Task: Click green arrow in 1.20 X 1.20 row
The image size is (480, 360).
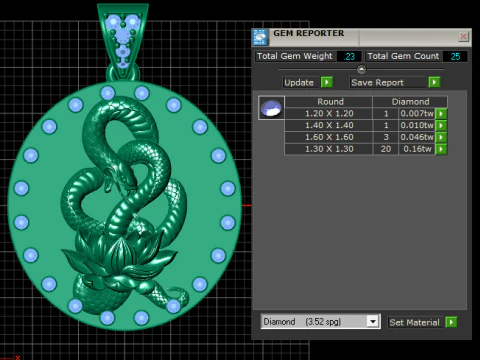Action: point(441,114)
